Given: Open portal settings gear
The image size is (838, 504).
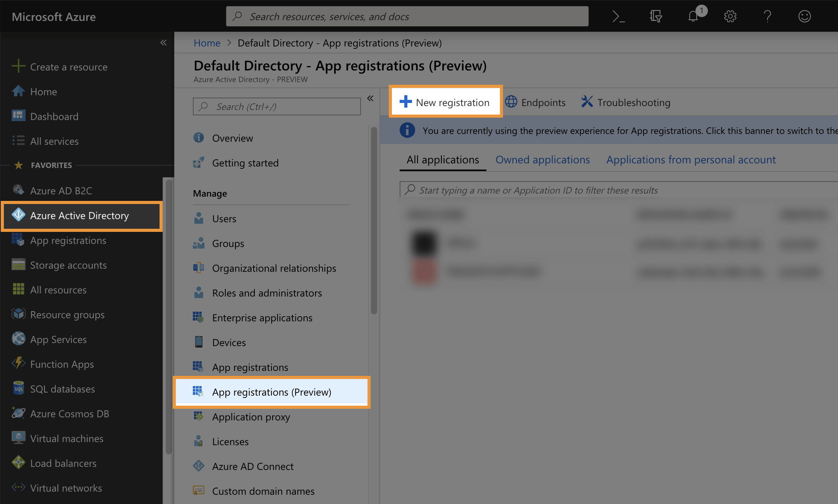Looking at the screenshot, I should [x=730, y=16].
